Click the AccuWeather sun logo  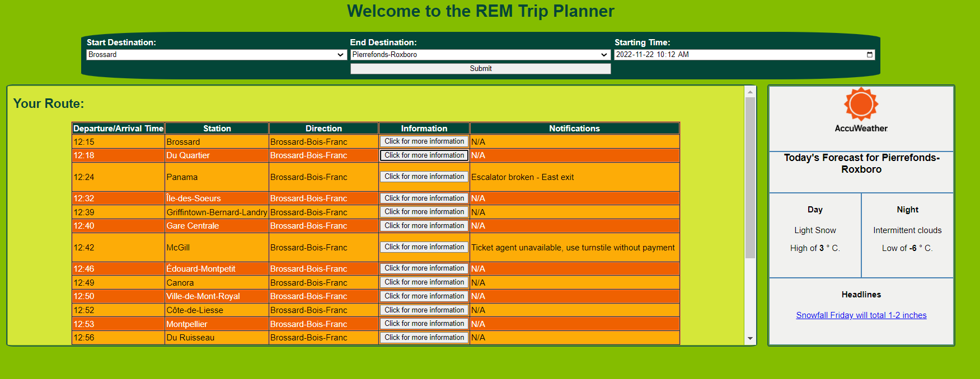861,105
